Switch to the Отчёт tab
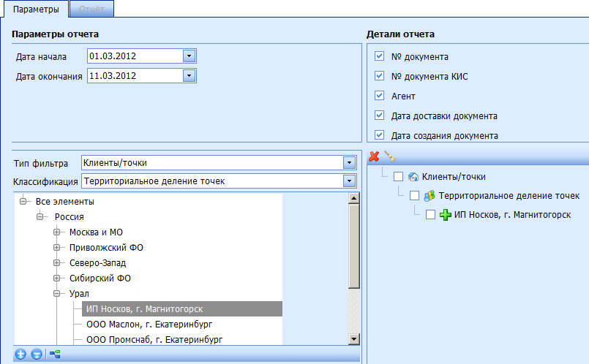The width and height of the screenshot is (589, 364). click(91, 8)
